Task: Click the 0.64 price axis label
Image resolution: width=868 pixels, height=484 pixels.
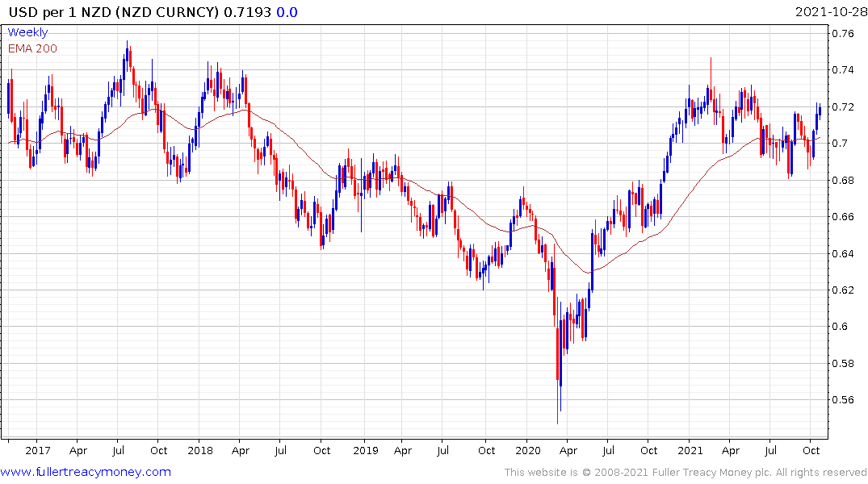Action: [843, 254]
